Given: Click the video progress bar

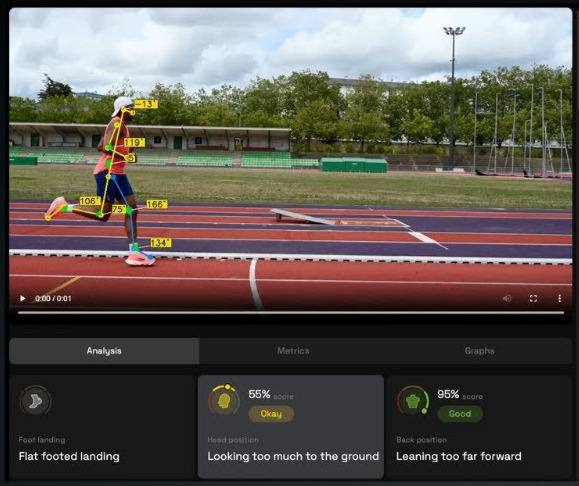Looking at the screenshot, I should point(291,312).
